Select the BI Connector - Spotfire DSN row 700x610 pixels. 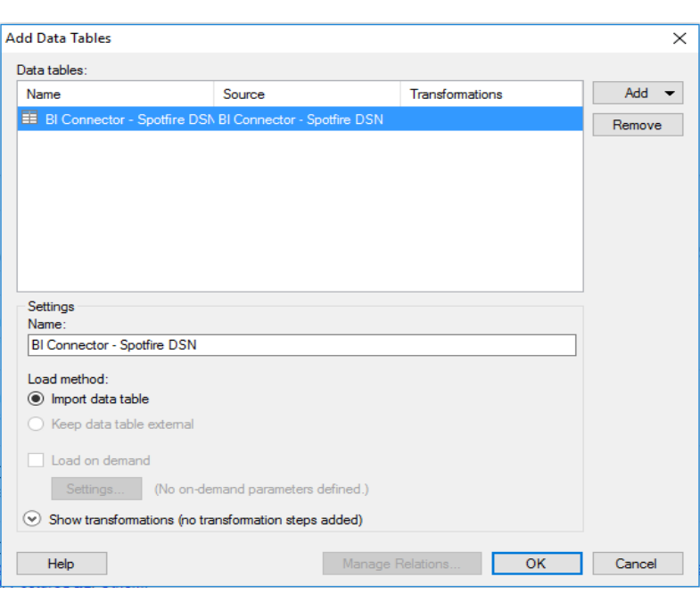300,119
